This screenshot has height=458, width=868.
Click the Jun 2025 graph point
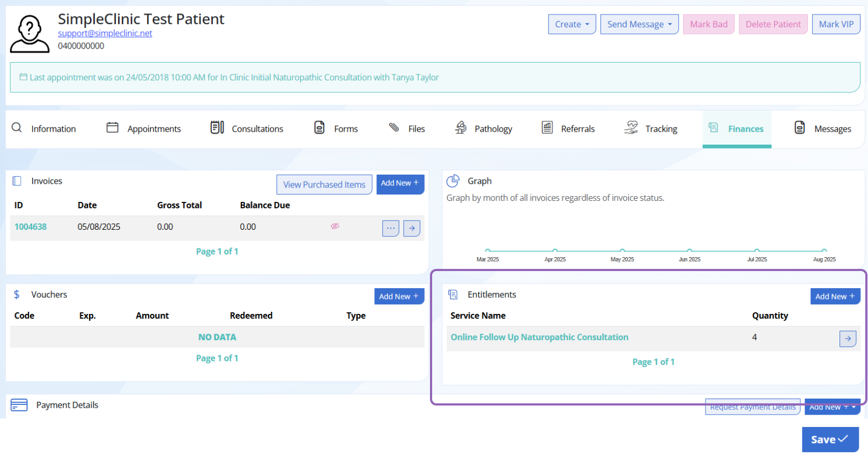[x=689, y=250]
